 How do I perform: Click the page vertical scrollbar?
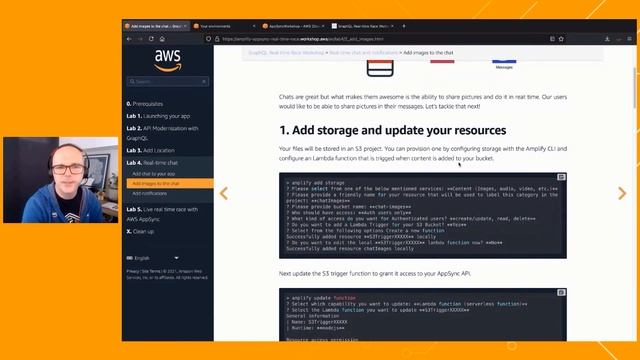[x=634, y=88]
